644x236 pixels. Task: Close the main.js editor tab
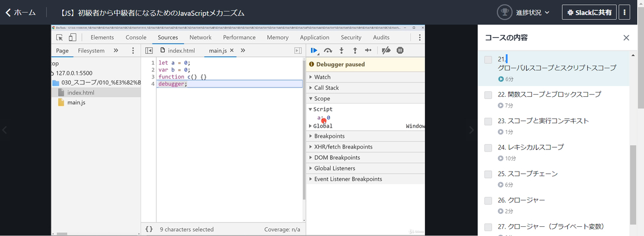pyautogui.click(x=232, y=51)
